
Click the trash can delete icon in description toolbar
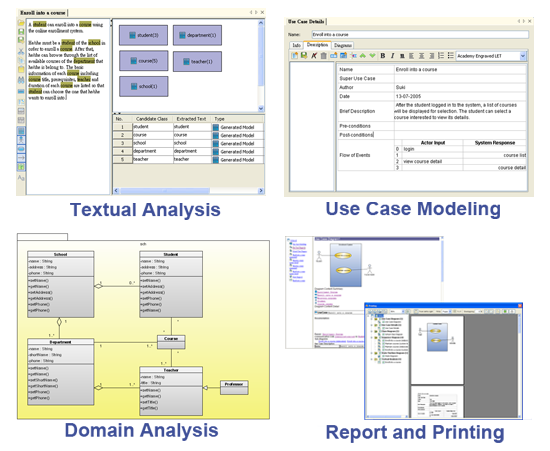click(323, 55)
